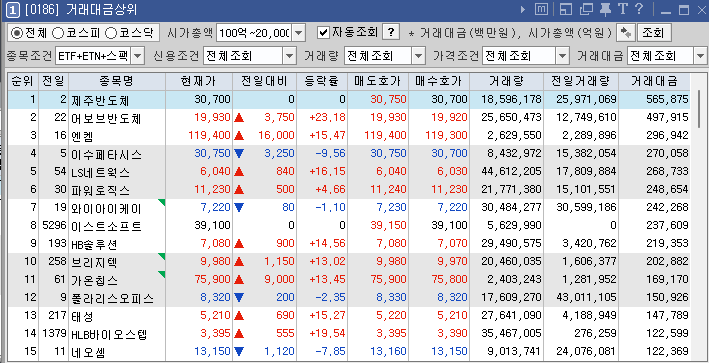Open the 가격조건 dropdown

click(562, 56)
